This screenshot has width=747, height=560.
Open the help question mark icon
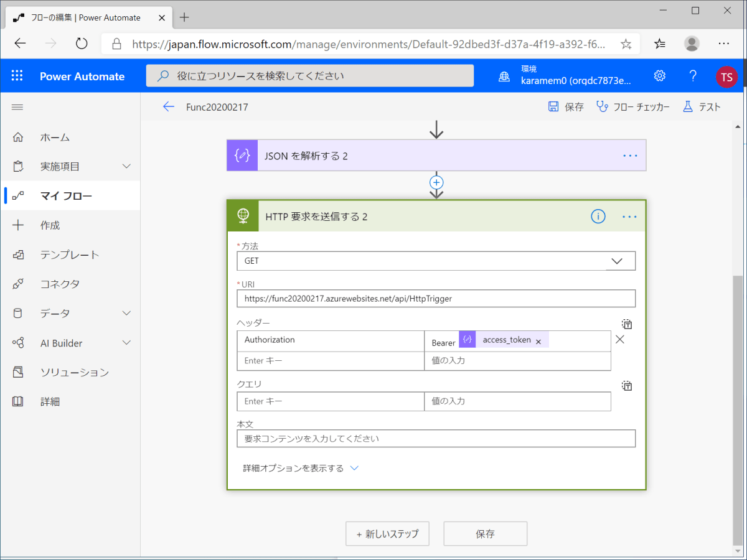693,76
